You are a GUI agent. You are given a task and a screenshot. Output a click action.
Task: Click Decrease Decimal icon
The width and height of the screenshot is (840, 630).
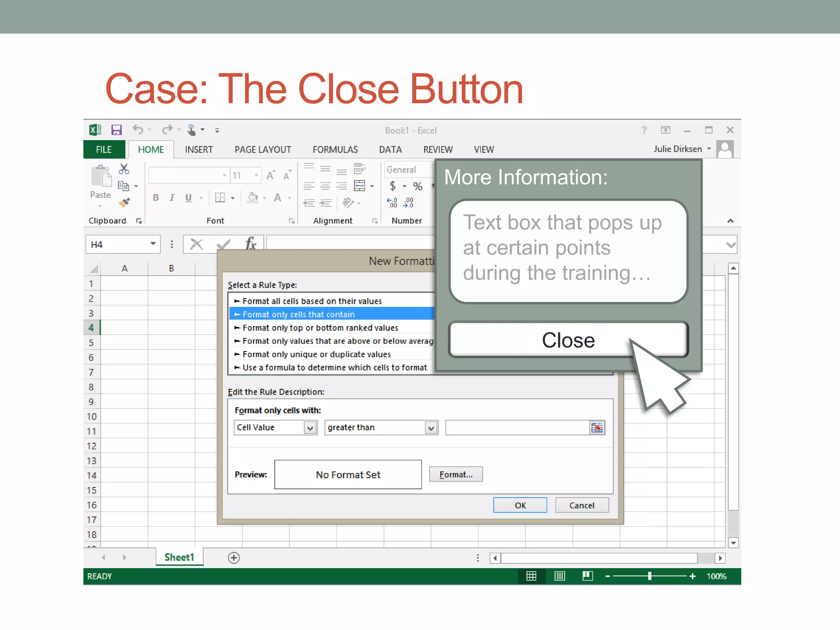[x=408, y=202]
